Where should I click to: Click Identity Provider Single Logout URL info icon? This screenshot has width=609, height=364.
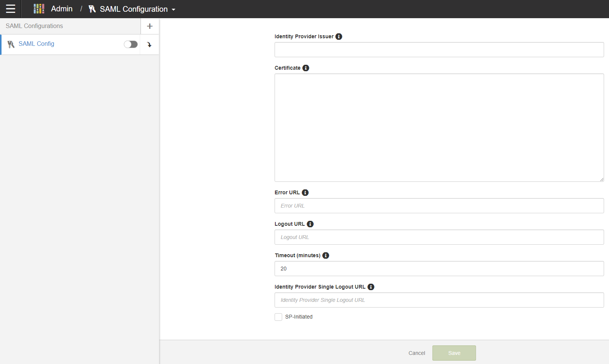coord(371,287)
